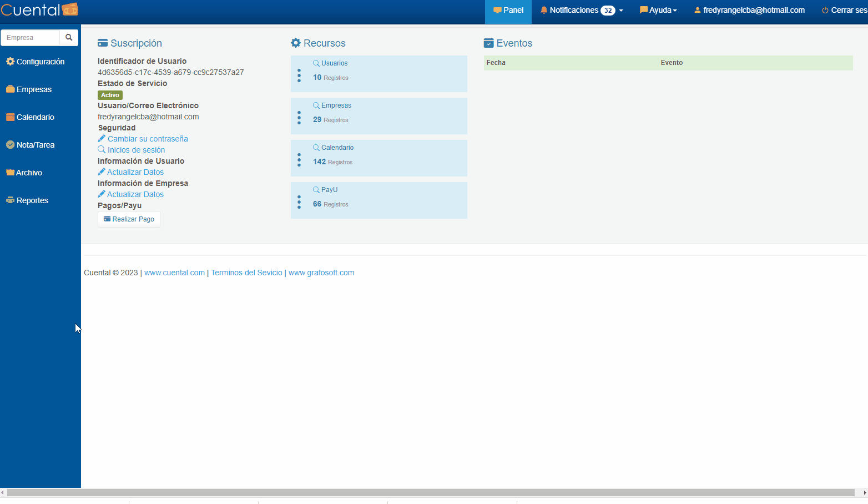Click the search magnifier button beside Empresa field

point(69,38)
